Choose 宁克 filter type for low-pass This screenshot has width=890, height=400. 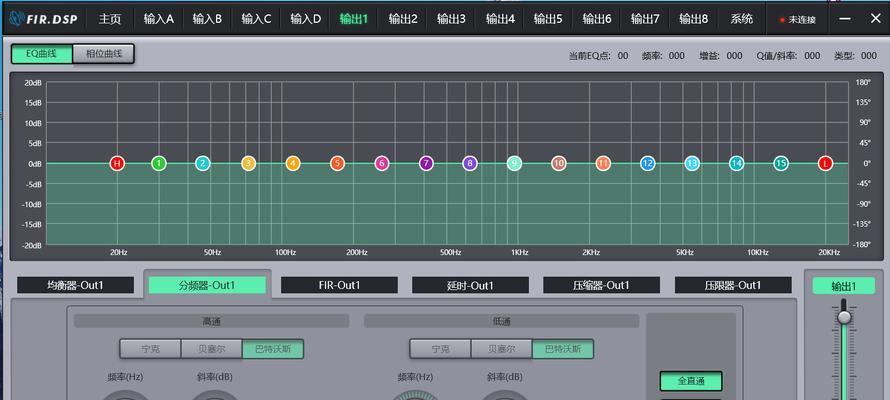click(x=440, y=349)
